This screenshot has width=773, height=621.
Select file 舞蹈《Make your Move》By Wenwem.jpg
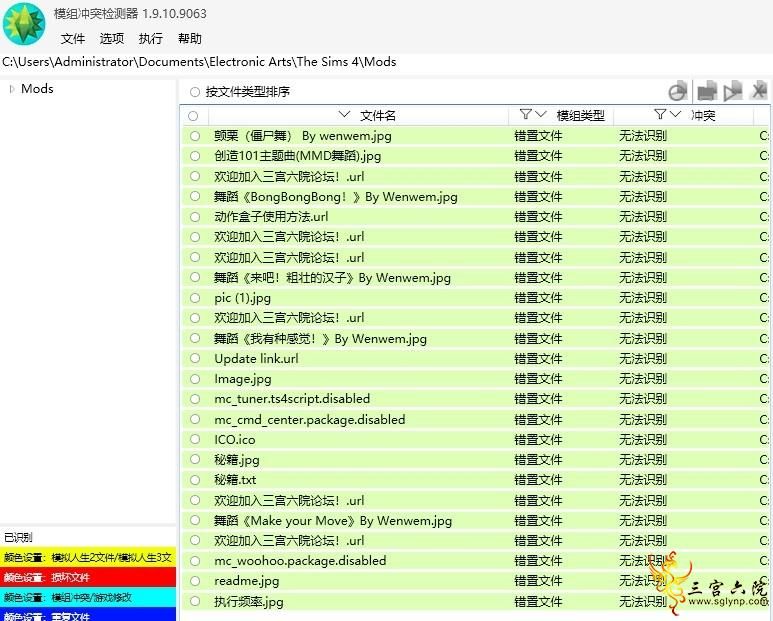333,520
